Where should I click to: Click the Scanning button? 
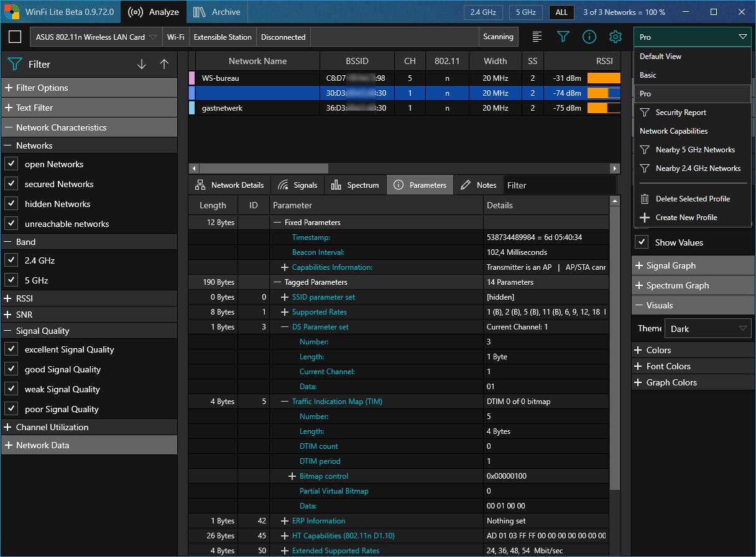tap(498, 37)
